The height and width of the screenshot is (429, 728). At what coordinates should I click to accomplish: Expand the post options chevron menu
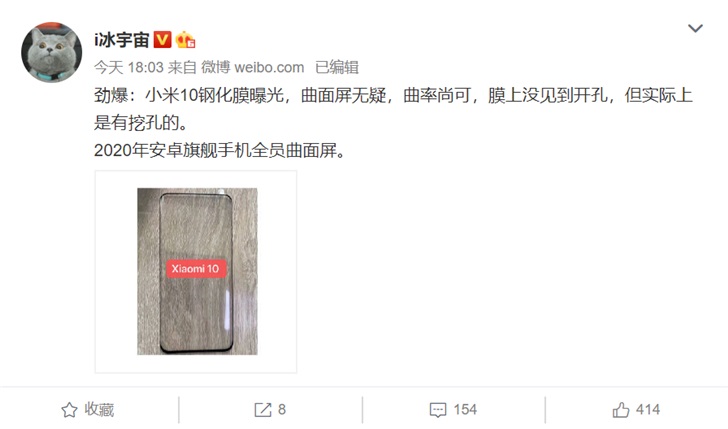695,28
